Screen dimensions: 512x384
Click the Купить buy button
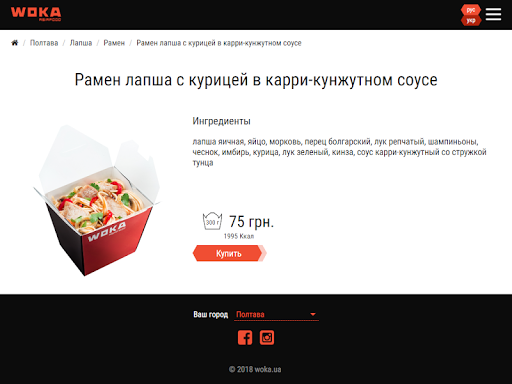tap(229, 253)
